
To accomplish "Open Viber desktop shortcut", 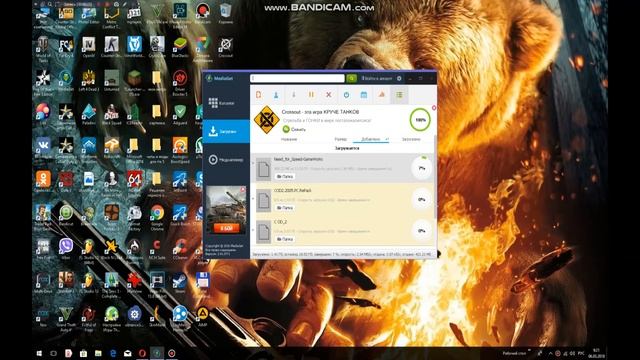I will [66, 249].
